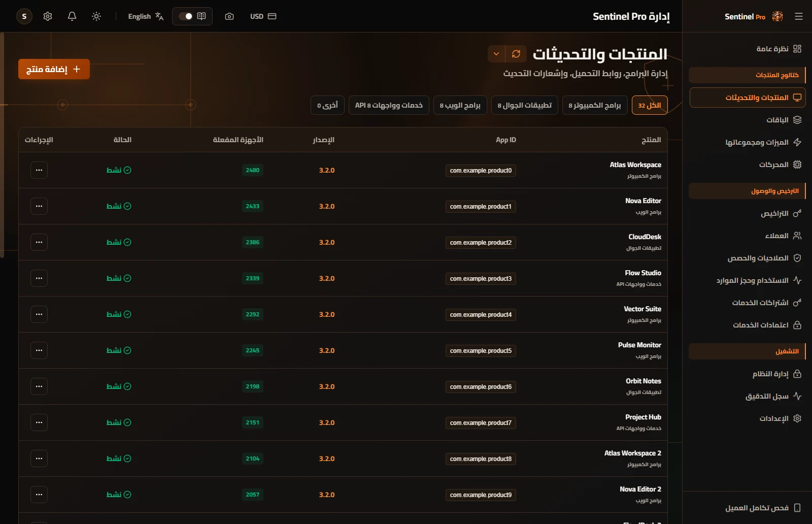Open the notifications bell
This screenshot has width=812, height=524.
(72, 16)
